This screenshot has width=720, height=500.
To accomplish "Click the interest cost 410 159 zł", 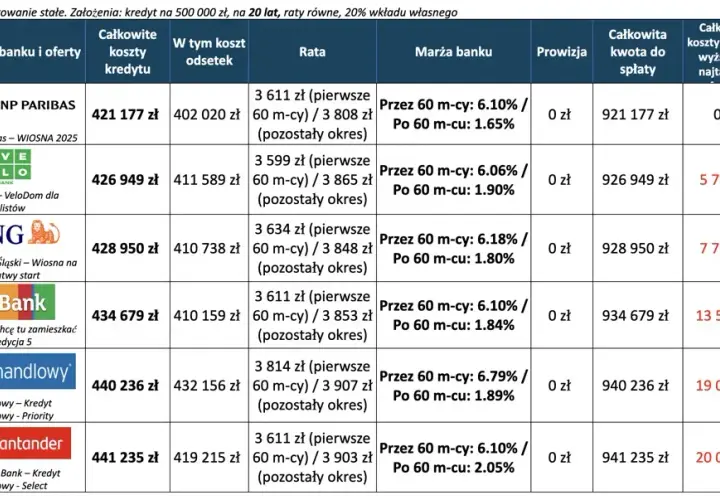I will 207,315.
